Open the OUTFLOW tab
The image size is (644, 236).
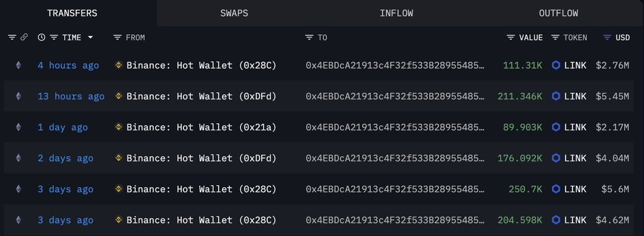(559, 13)
